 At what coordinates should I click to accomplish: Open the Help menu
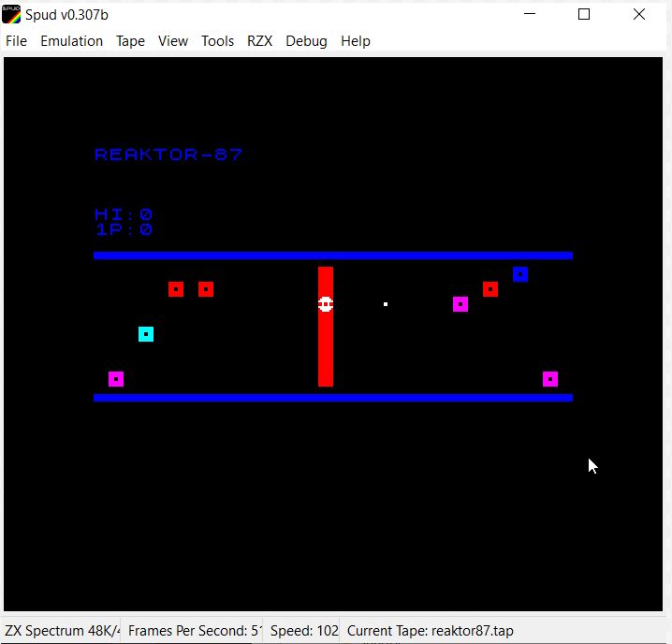click(356, 41)
